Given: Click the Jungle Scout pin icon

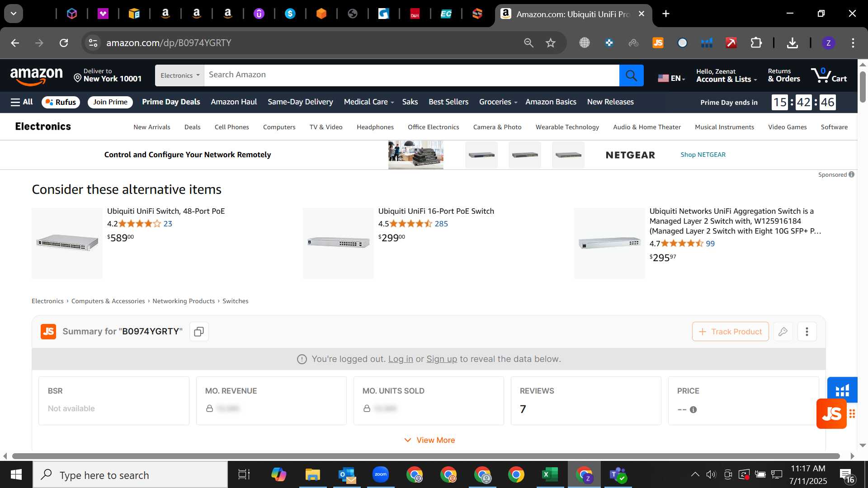Looking at the screenshot, I should tap(783, 332).
